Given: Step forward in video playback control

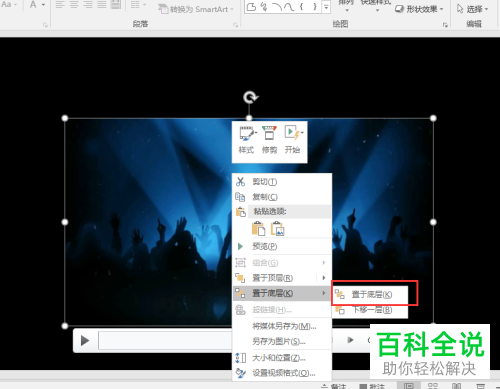Looking at the screenshot, I should [x=350, y=340].
